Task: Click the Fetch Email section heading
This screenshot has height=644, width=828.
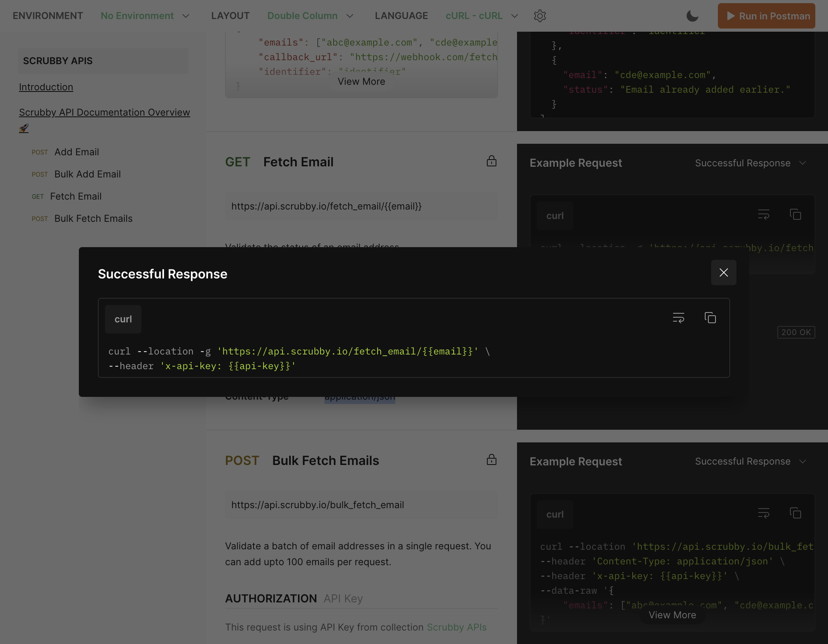Action: [x=298, y=162]
